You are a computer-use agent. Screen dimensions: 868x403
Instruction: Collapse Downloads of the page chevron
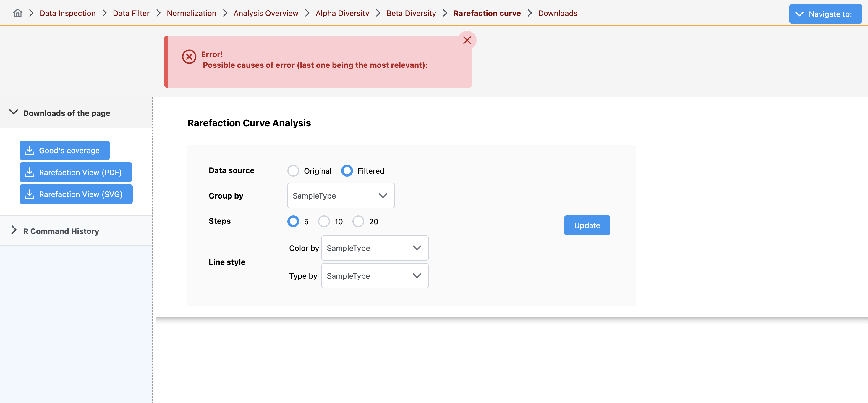[x=14, y=112]
